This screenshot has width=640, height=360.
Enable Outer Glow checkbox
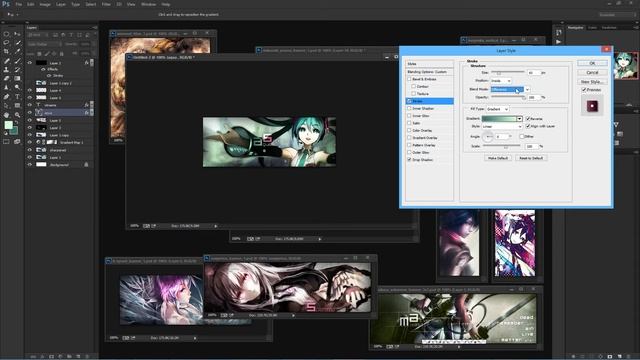(x=409, y=152)
